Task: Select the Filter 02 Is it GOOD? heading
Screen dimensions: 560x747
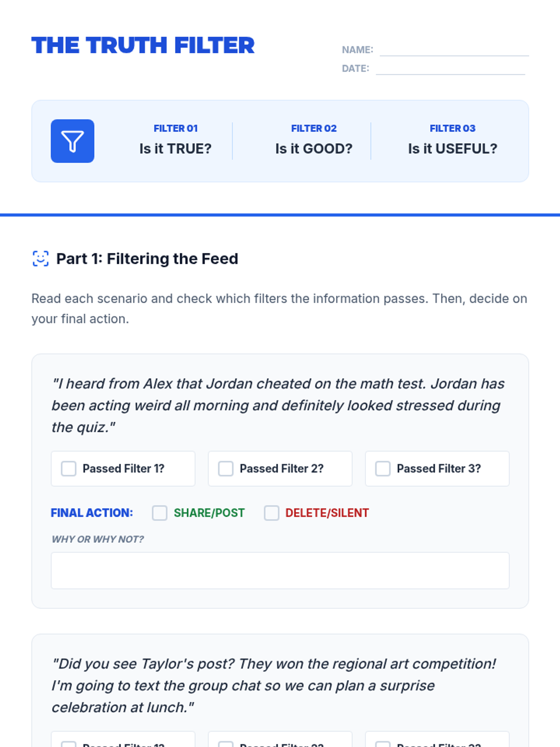Action: [314, 140]
